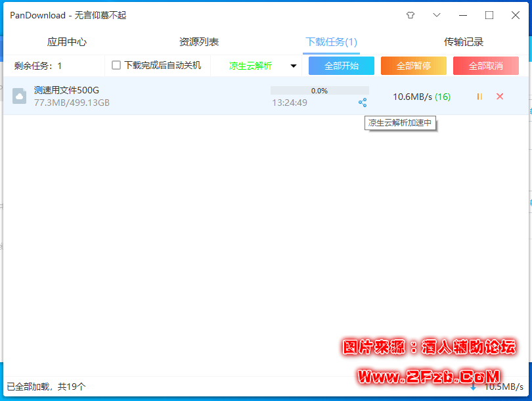Select the 下载任务(1) tab

330,41
